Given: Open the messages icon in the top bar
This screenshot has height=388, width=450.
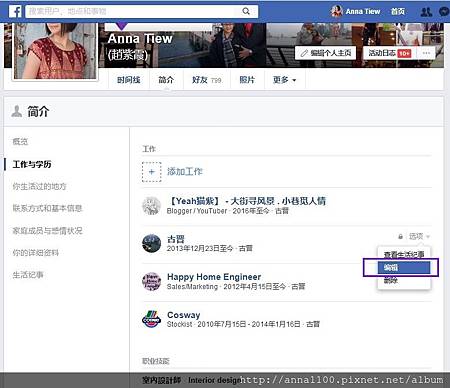Looking at the screenshot, I should click(444, 12).
